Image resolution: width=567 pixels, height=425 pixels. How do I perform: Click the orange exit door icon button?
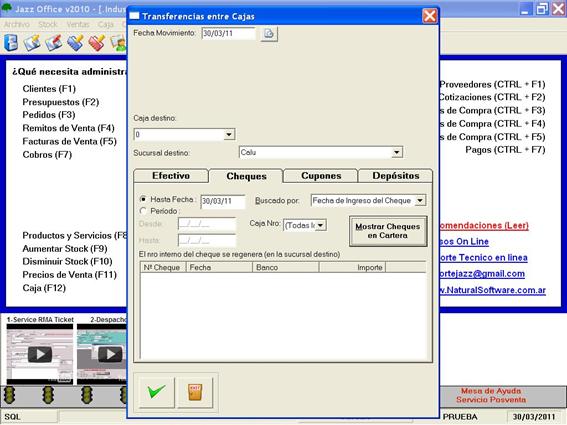point(195,392)
